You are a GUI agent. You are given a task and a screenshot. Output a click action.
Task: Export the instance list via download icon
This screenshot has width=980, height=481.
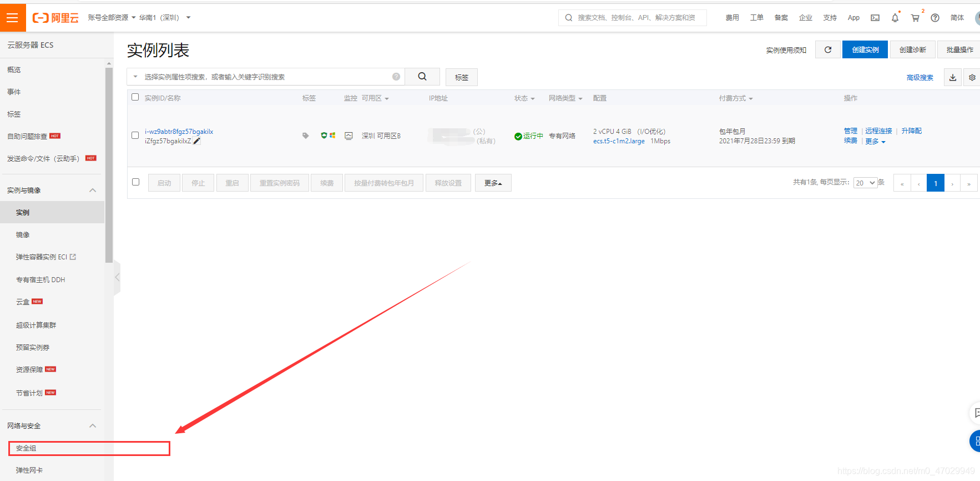[953, 77]
